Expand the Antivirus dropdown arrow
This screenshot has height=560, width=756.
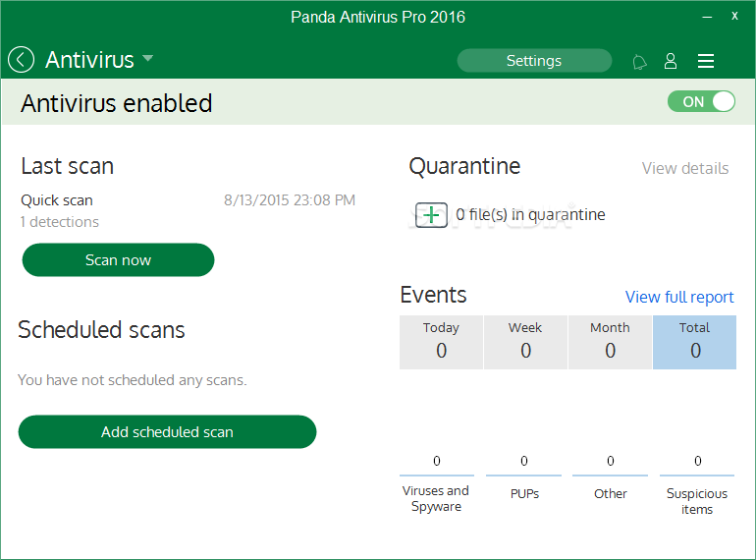point(148,58)
